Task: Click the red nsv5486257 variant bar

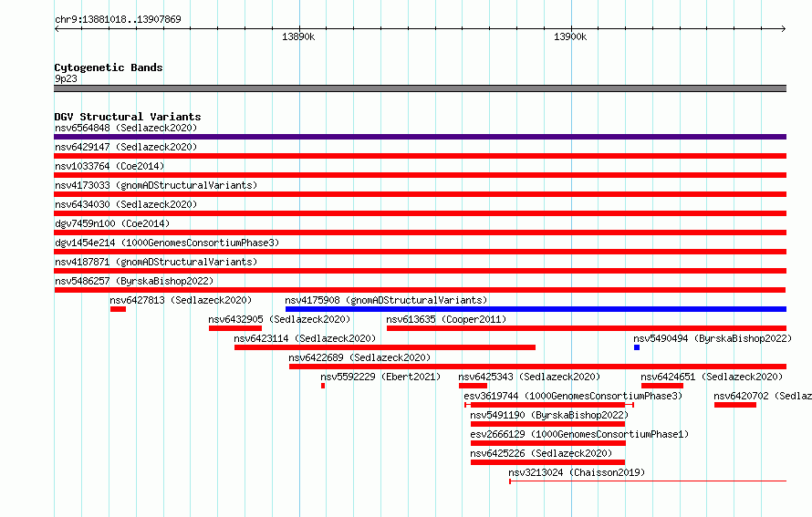Action: pos(420,290)
